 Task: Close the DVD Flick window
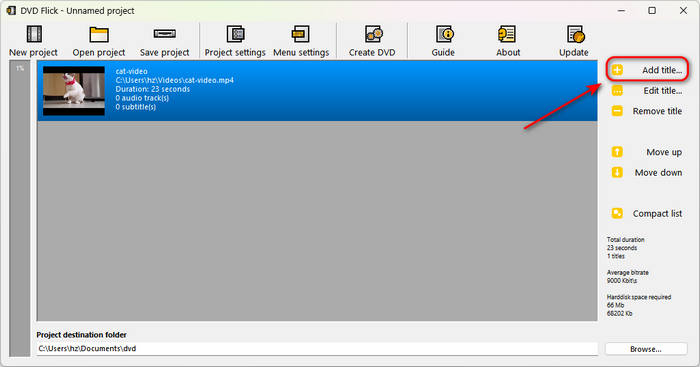(x=683, y=11)
